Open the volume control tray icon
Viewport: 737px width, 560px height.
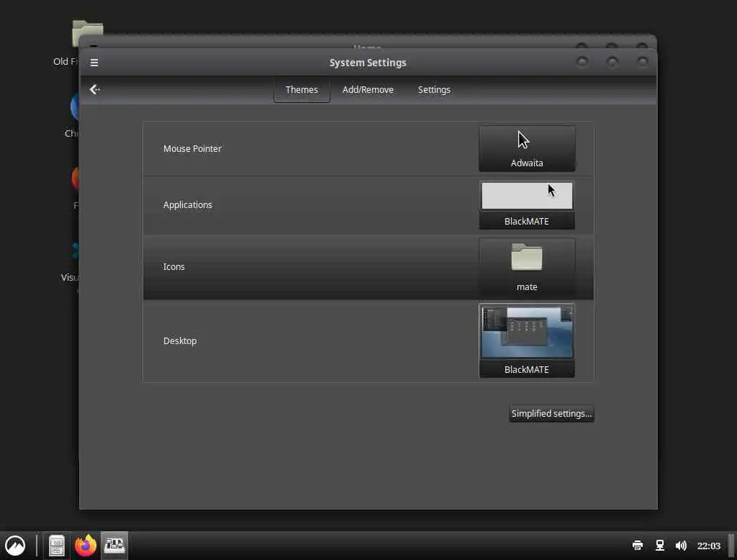pos(681,546)
